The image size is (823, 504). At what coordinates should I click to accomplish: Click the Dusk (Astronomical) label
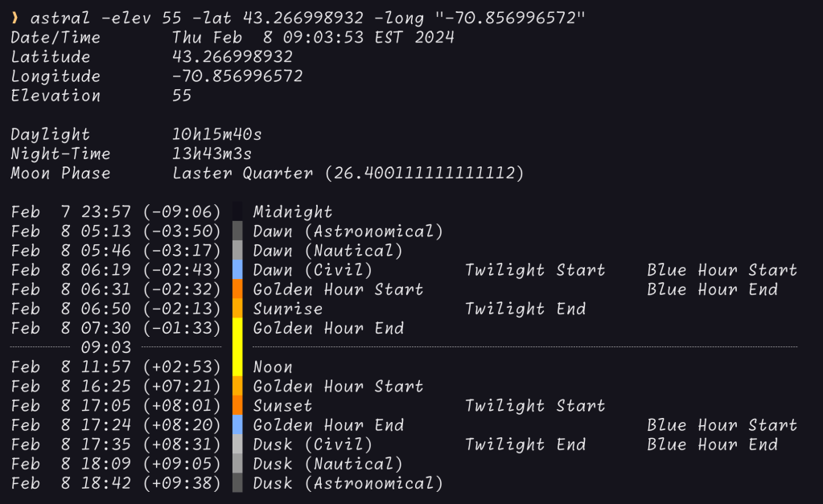348,483
